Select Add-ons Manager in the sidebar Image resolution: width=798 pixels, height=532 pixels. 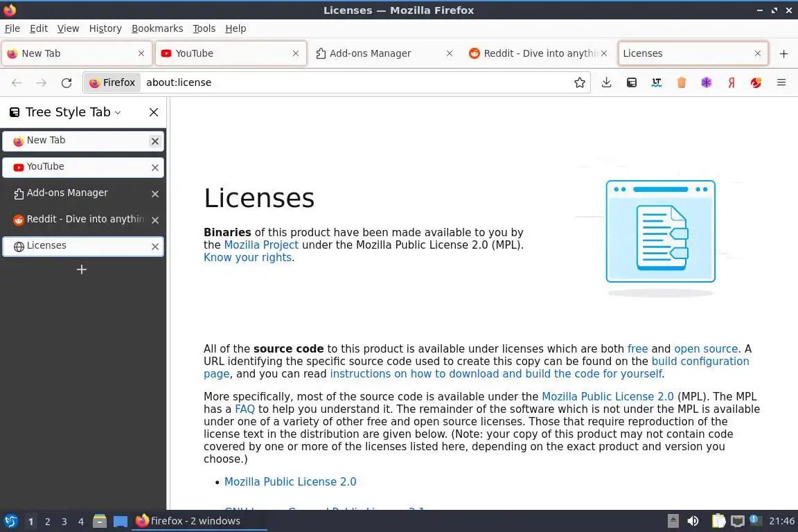[x=83, y=193]
